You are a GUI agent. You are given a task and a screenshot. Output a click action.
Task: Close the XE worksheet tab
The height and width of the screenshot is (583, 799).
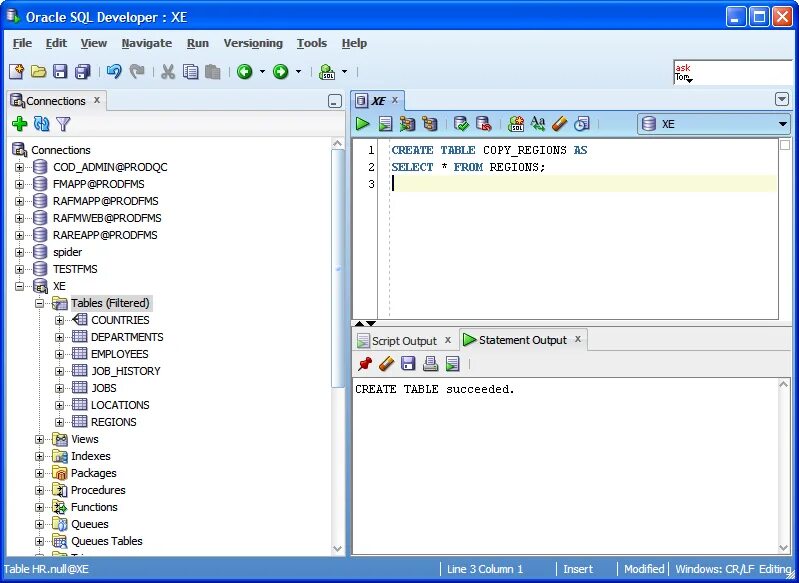394,100
